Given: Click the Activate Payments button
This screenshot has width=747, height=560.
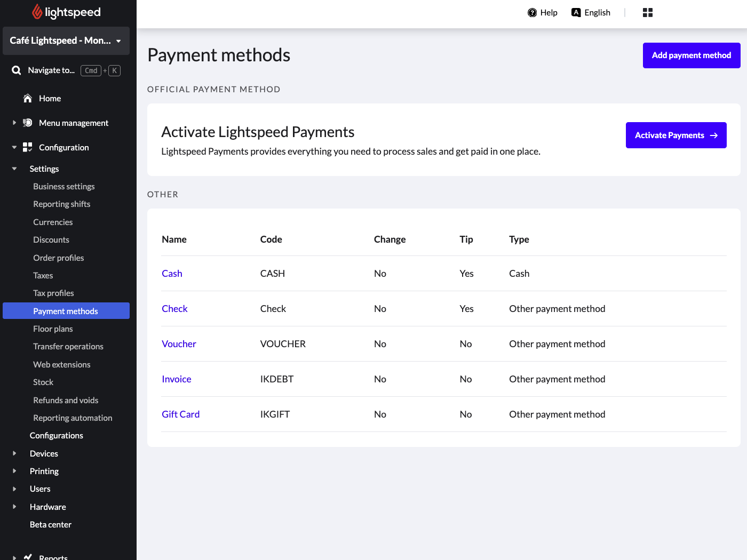Looking at the screenshot, I should (x=676, y=135).
